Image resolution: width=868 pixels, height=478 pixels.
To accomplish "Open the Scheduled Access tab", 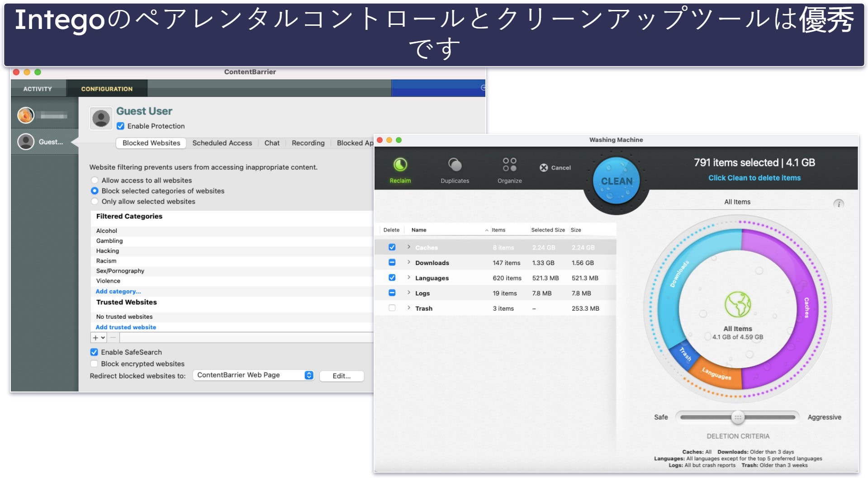I will coord(222,143).
